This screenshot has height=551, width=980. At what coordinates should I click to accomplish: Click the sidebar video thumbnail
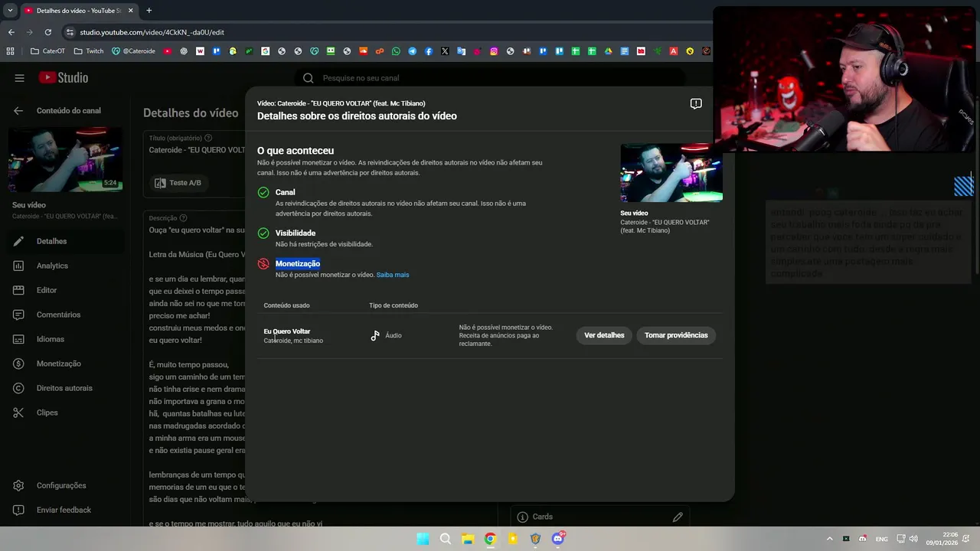click(65, 159)
